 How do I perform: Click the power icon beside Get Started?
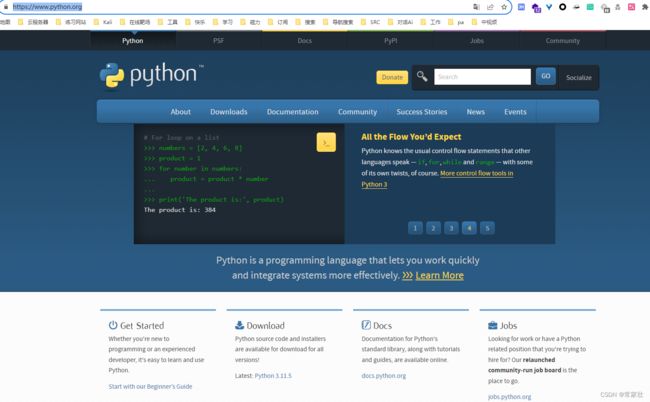pyautogui.click(x=113, y=325)
